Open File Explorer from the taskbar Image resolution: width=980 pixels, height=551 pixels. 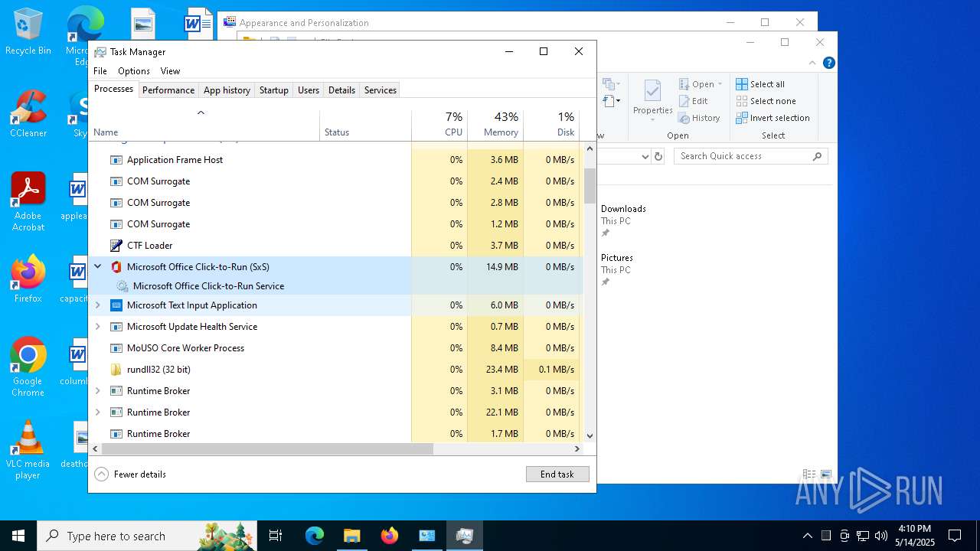point(351,536)
